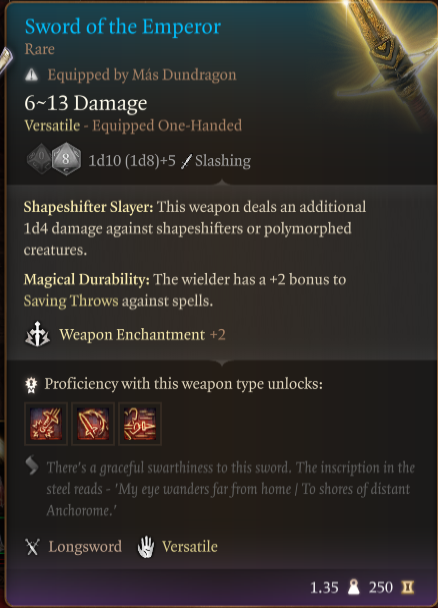
Task: Click the d8 damage die icon
Action: 66,159
